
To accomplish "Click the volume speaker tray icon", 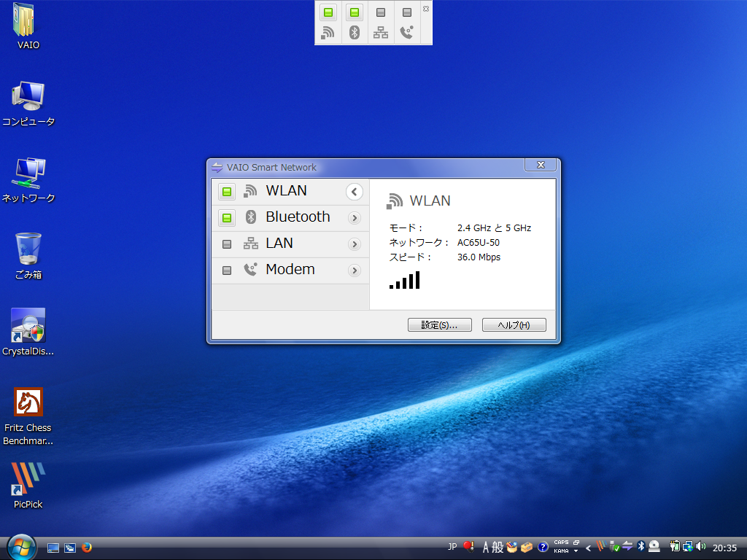I will (x=701, y=546).
